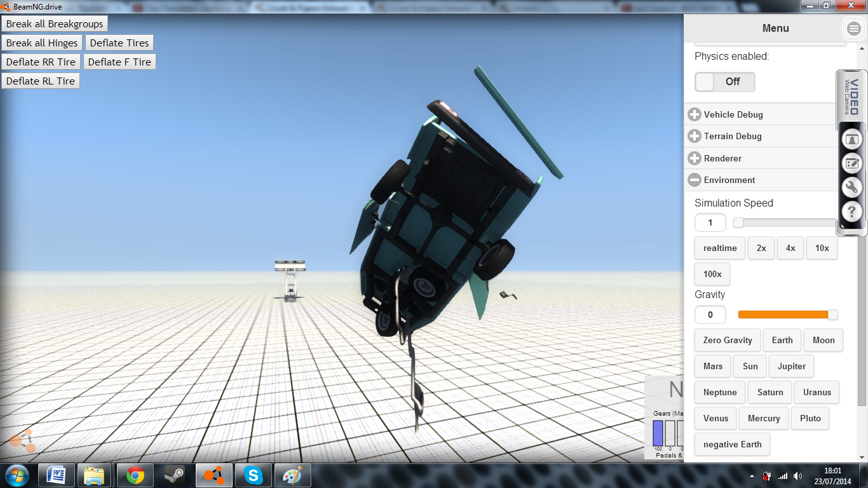Select Earth gravity preset
The height and width of the screenshot is (488, 868).
pos(782,340)
